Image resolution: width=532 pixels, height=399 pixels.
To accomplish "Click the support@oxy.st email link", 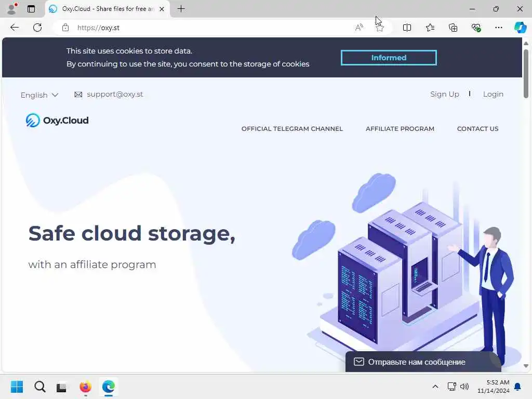I will tap(115, 95).
